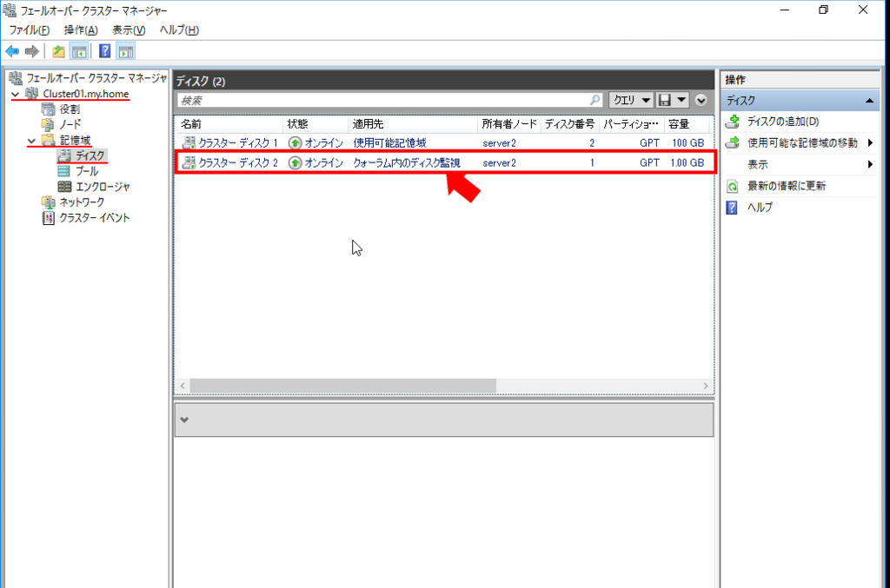Click the Back arrow toolbar icon

coord(12,51)
